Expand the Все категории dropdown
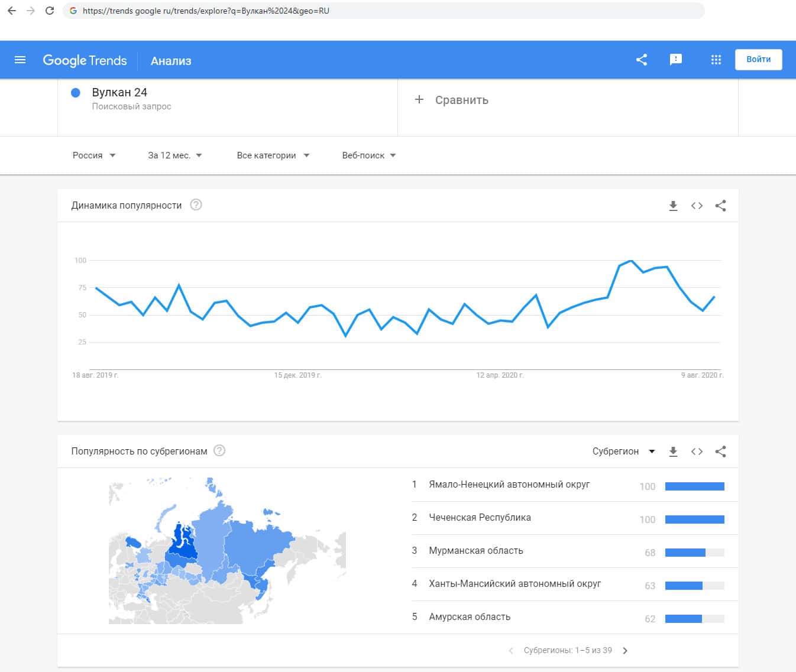Image resolution: width=796 pixels, height=672 pixels. click(273, 155)
